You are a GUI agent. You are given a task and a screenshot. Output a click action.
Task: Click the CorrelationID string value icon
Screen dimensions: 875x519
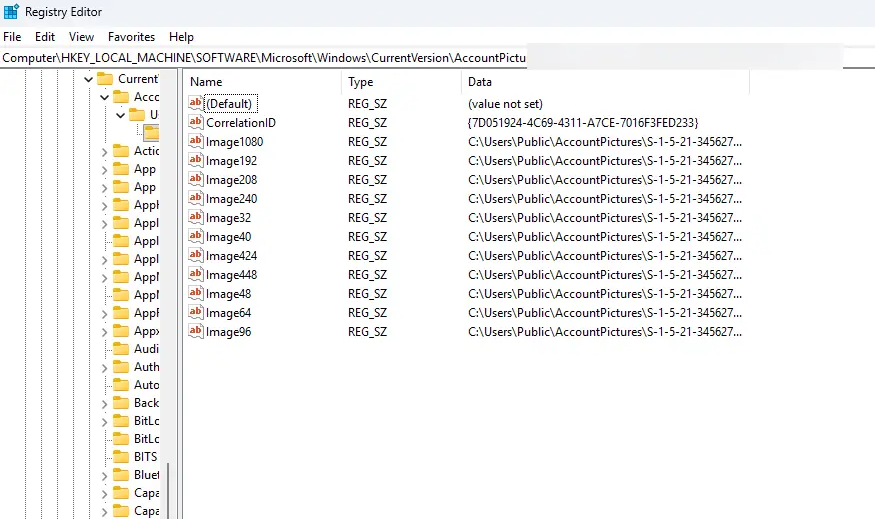[195, 122]
